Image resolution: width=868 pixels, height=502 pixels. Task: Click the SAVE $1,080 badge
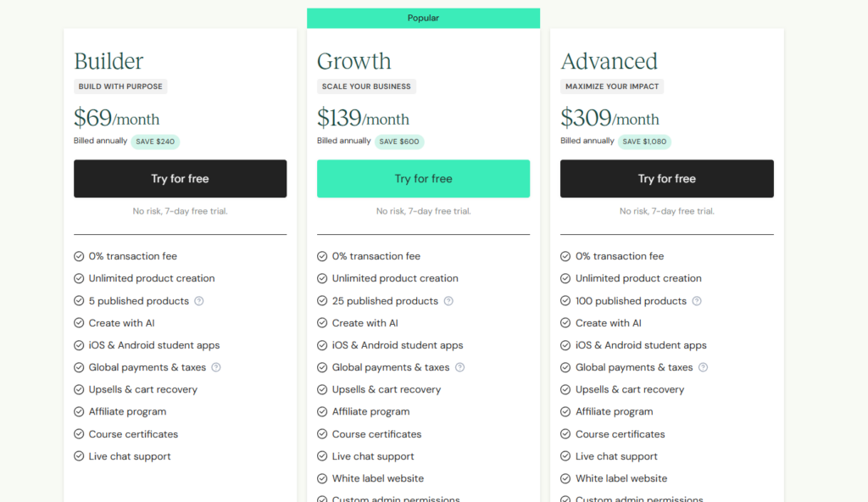[x=644, y=142]
